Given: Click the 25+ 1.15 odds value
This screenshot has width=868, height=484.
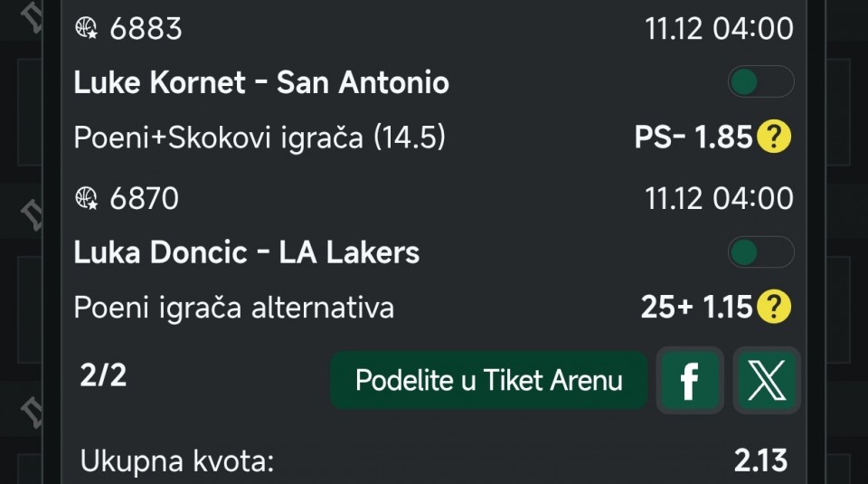Looking at the screenshot, I should pyautogui.click(x=696, y=308).
